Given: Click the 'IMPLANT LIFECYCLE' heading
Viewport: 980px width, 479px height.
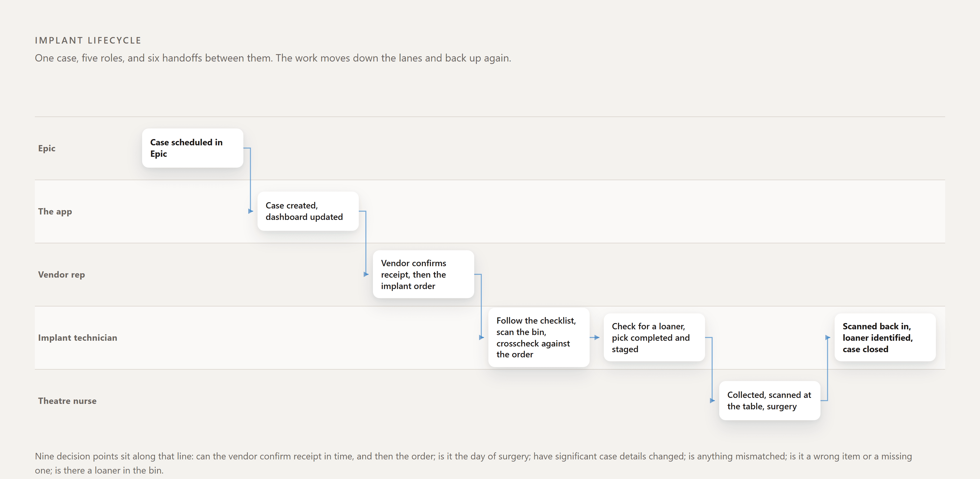Looking at the screenshot, I should pos(88,40).
